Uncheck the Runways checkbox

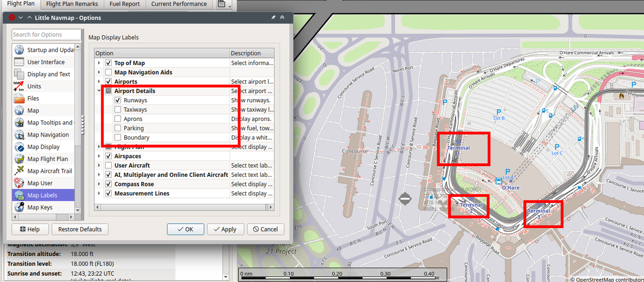[118, 100]
